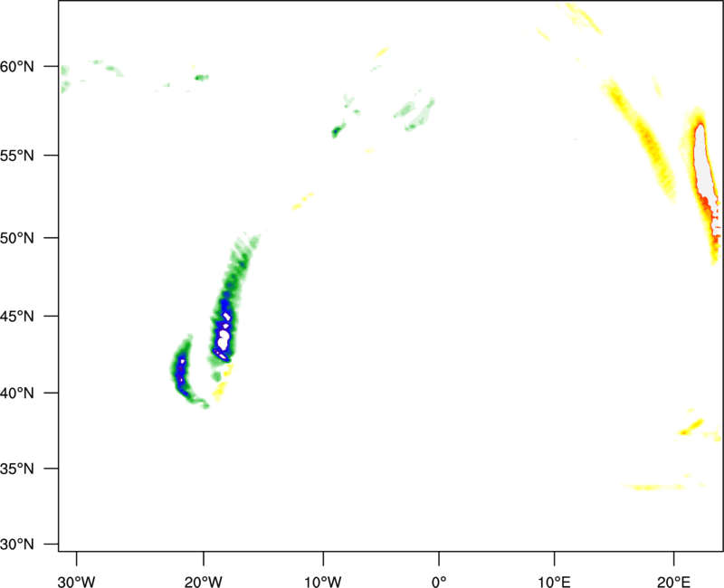The height and width of the screenshot is (588, 724).
Task: Click the 50°N latitude label
Action: click(17, 238)
